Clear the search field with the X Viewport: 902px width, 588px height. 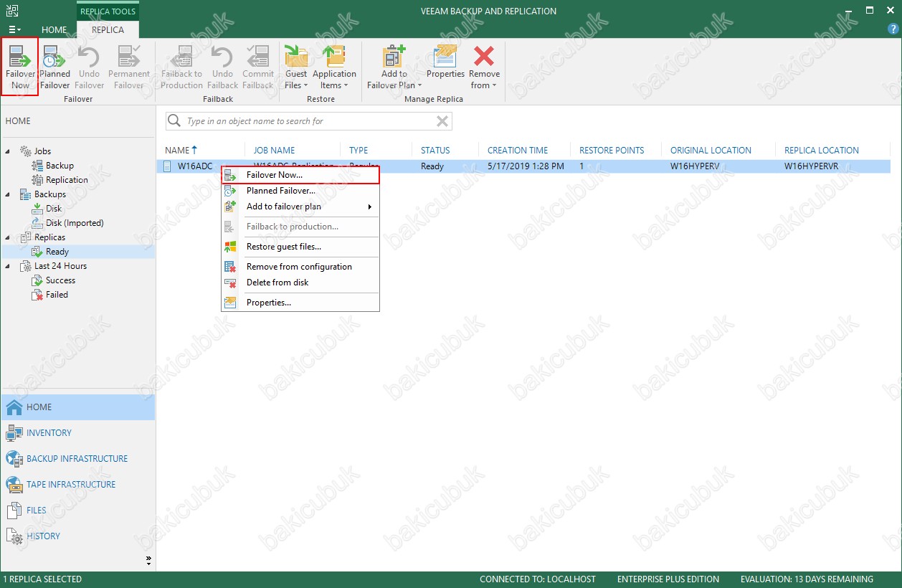[x=442, y=121]
